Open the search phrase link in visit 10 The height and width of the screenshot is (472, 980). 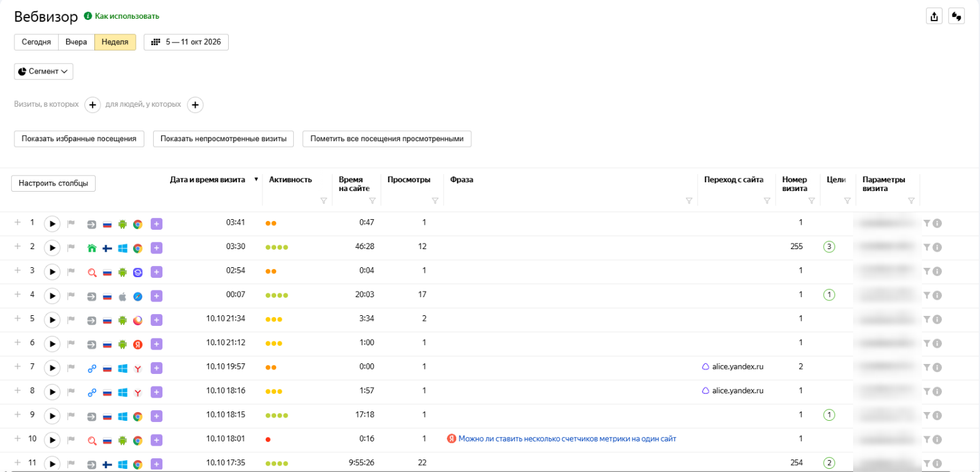point(567,439)
